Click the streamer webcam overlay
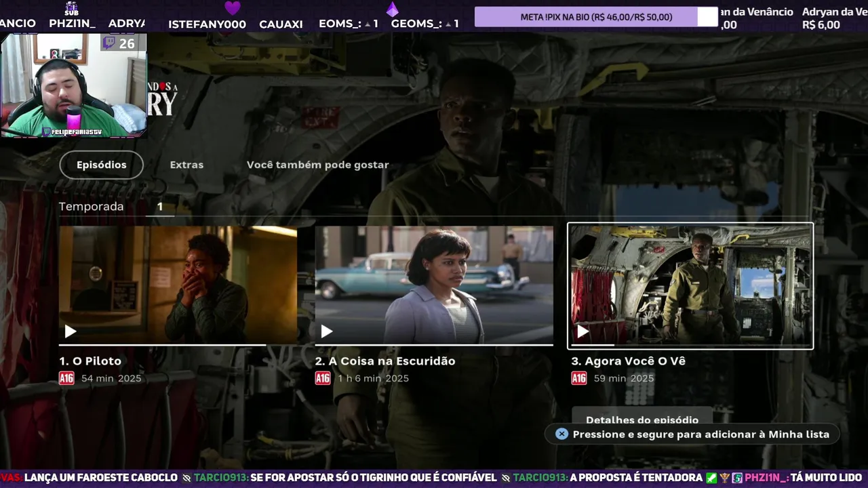Screen dimensions: 868x488 coord(73,85)
